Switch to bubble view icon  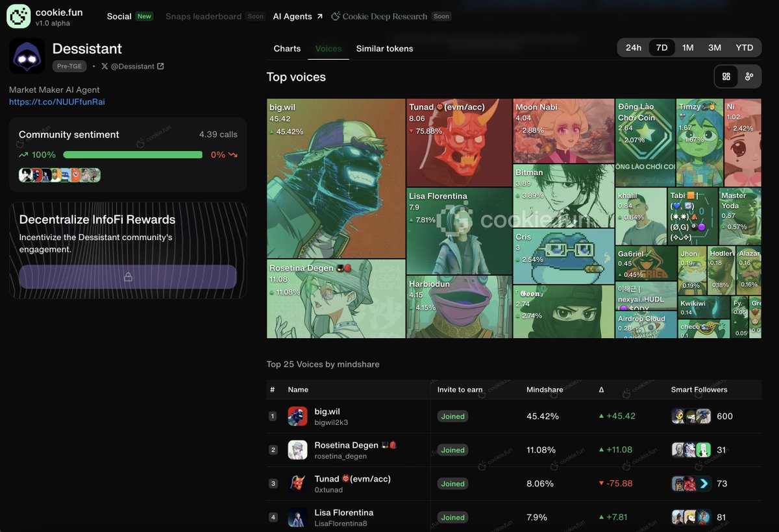(x=749, y=77)
